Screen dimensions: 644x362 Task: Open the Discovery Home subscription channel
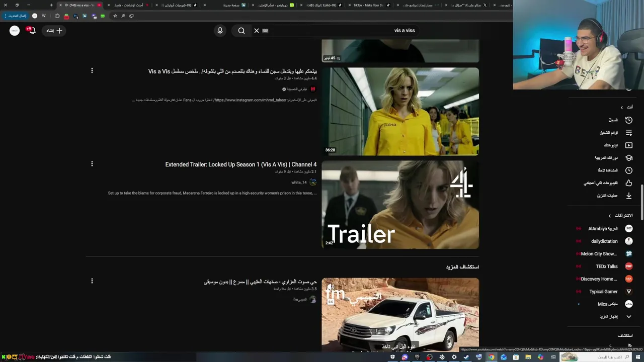604,279
